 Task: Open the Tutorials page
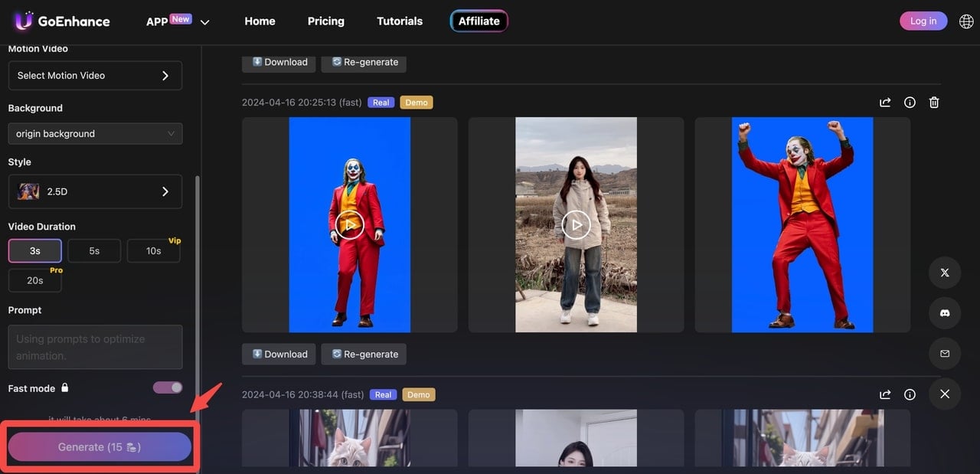[x=400, y=21]
